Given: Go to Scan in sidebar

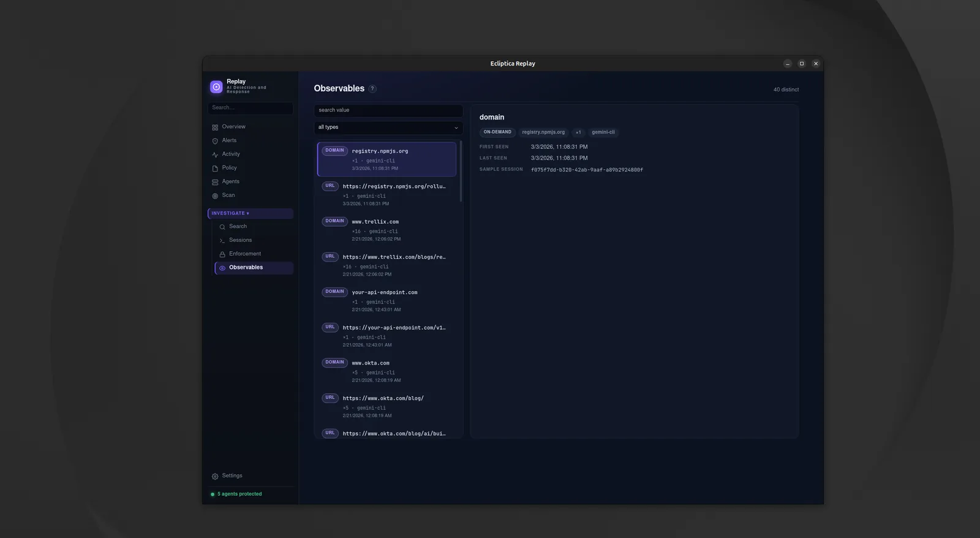Looking at the screenshot, I should pos(228,195).
